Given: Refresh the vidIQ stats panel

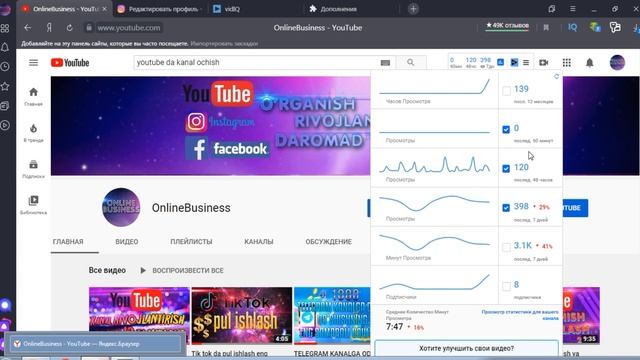Looking at the screenshot, I should 556,76.
